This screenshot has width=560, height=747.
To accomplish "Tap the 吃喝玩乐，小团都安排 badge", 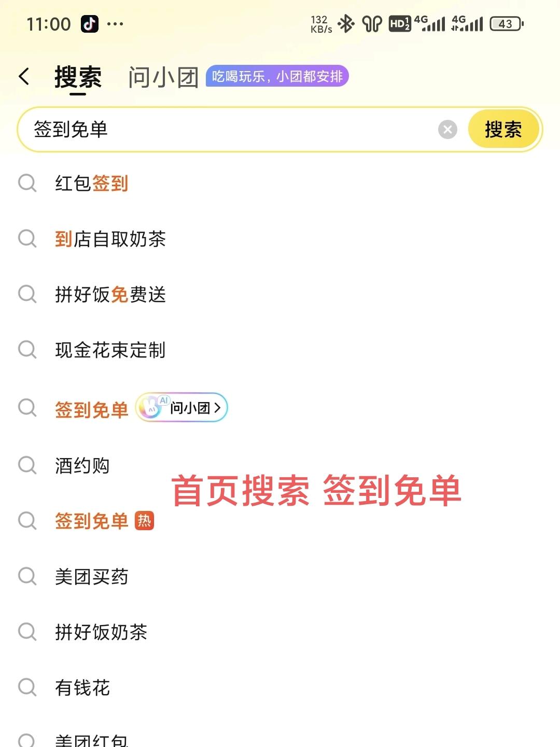I will point(277,76).
